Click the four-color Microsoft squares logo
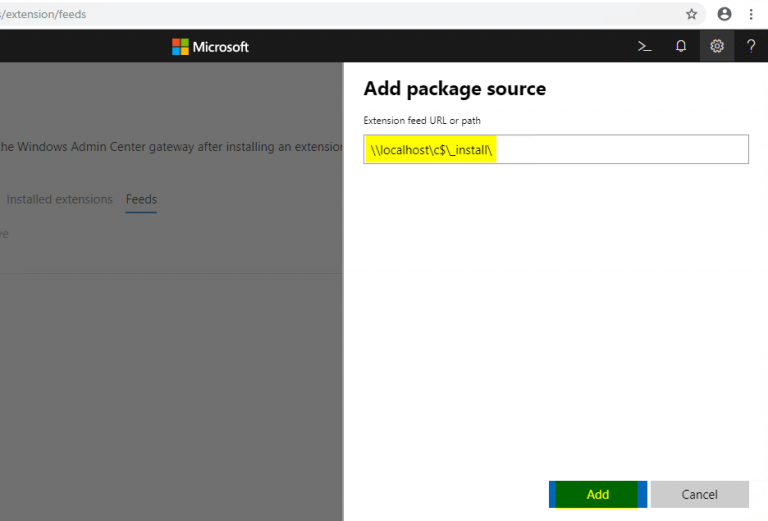The image size is (768, 521). coord(180,47)
